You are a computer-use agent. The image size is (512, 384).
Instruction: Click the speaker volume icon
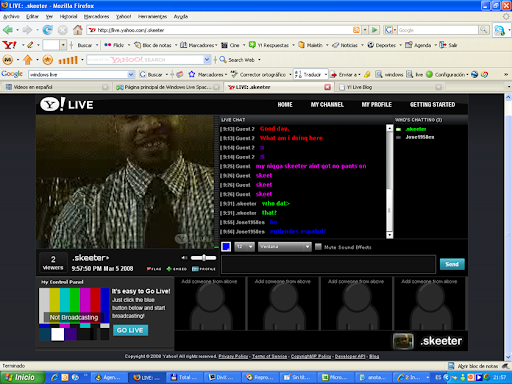[x=184, y=258]
